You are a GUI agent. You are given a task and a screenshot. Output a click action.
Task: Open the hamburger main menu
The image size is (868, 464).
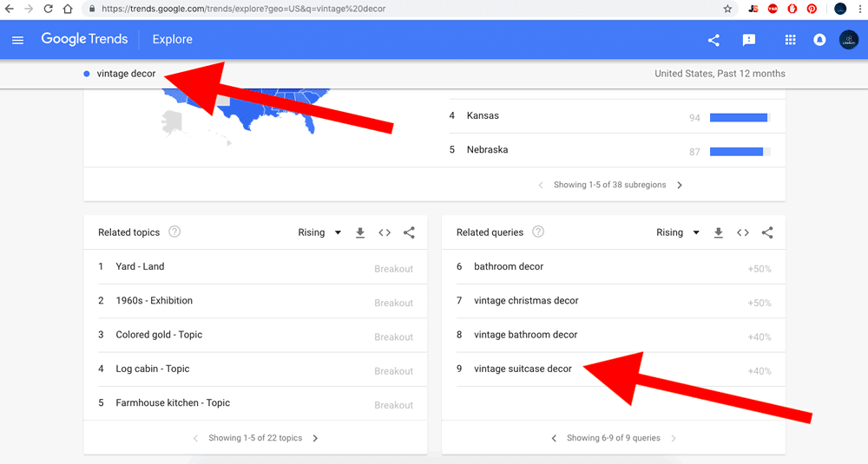(x=17, y=40)
